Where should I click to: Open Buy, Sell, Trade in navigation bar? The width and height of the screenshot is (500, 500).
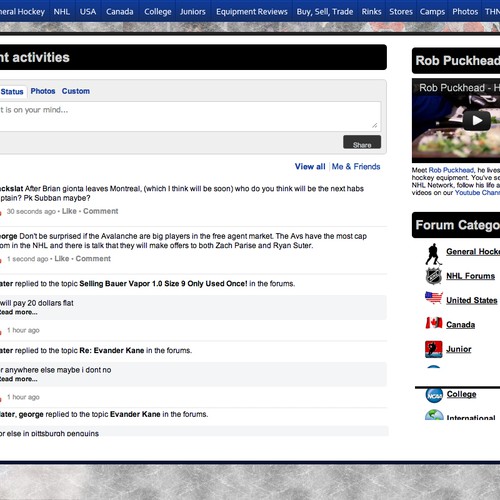coord(325,12)
